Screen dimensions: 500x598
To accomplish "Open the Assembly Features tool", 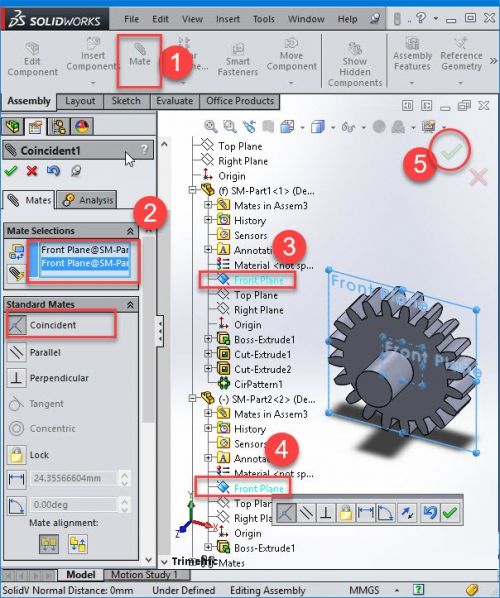I will (412, 54).
